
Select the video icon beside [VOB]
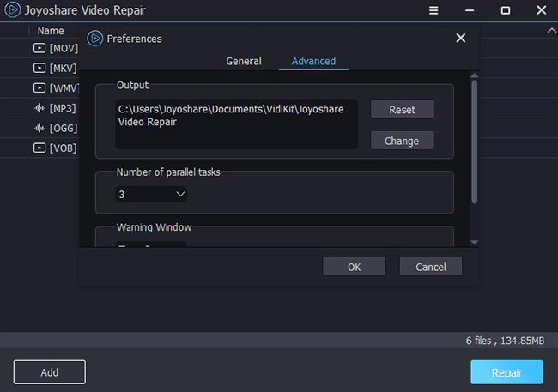tap(39, 148)
